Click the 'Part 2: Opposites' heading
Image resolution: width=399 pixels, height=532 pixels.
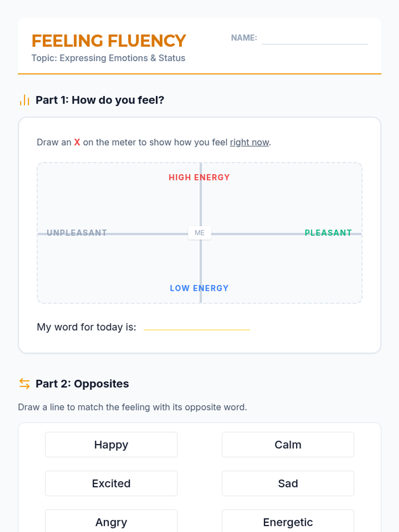(82, 384)
